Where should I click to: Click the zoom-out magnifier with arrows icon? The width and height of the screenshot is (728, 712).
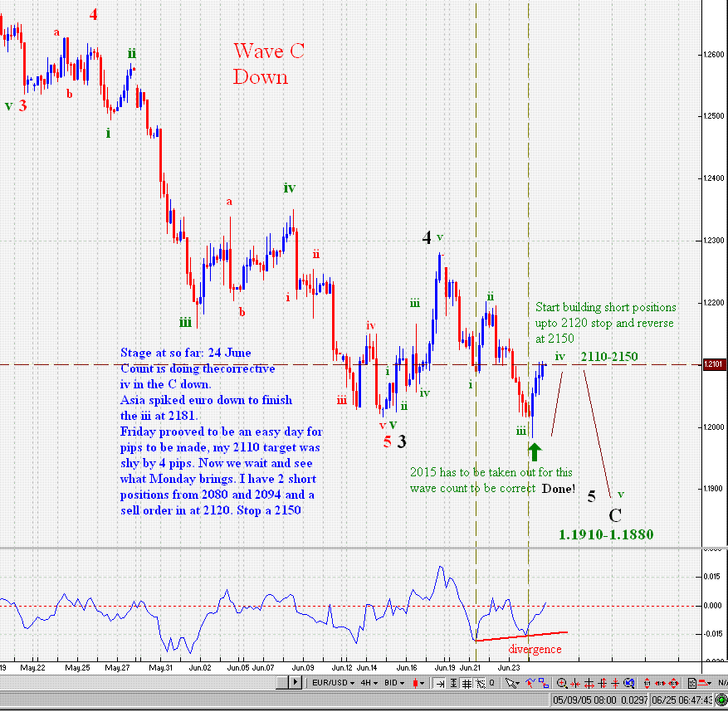[629, 684]
